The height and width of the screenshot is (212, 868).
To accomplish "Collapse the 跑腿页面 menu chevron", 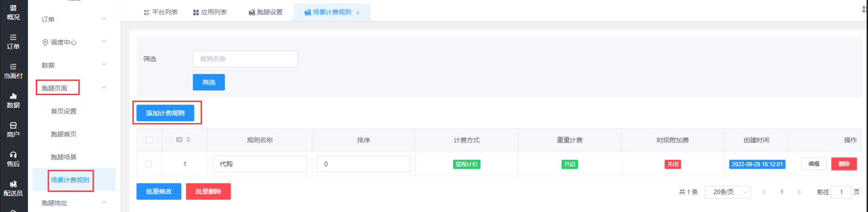I will coord(104,88).
